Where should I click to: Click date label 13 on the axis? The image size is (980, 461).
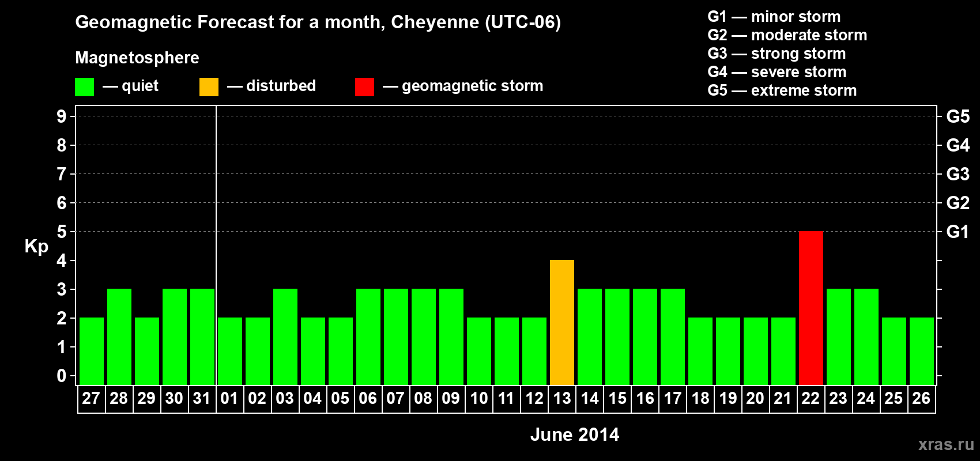(x=561, y=399)
